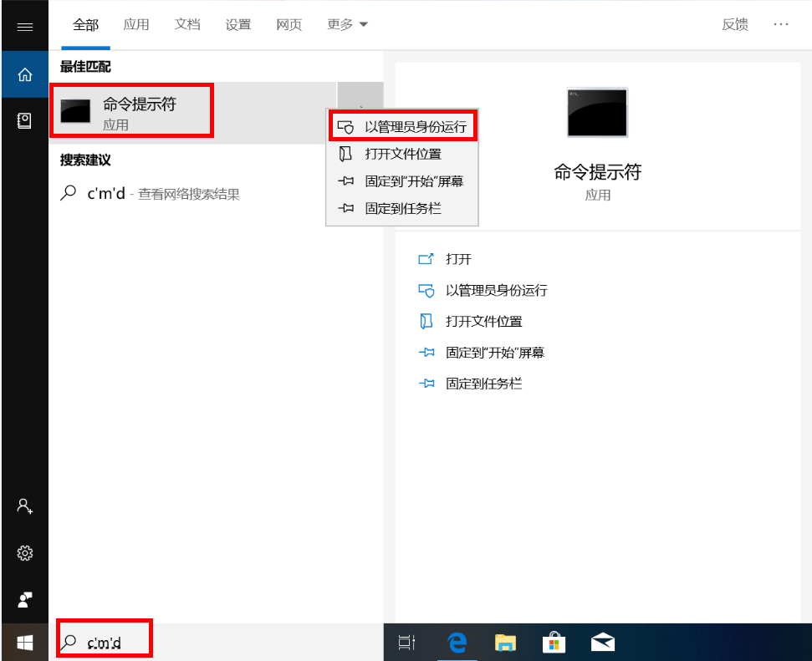Open Microsoft Store from taskbar
Screen dimensions: 812x661
coord(554,642)
